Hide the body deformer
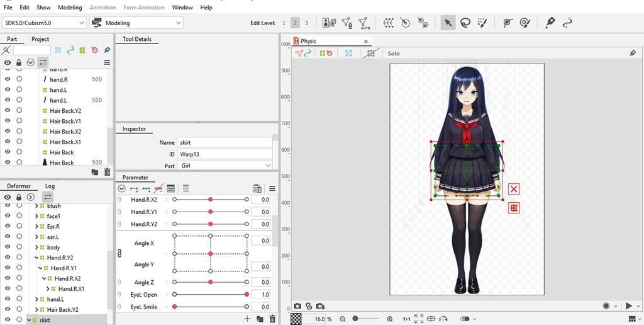This screenshot has width=644, height=325. (8, 248)
